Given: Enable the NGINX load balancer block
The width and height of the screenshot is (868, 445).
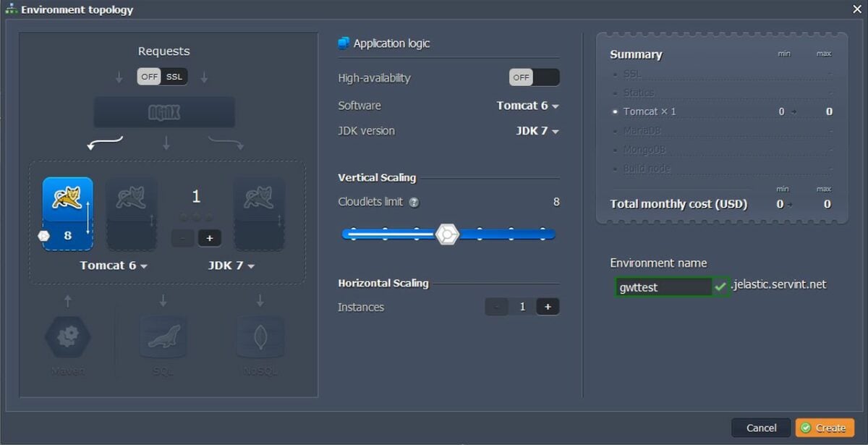Looking at the screenshot, I should point(164,112).
